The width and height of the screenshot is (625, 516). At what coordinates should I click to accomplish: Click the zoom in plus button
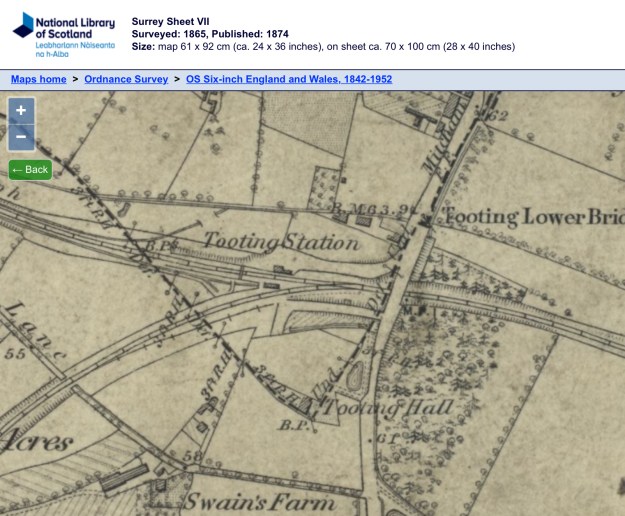pos(21,110)
